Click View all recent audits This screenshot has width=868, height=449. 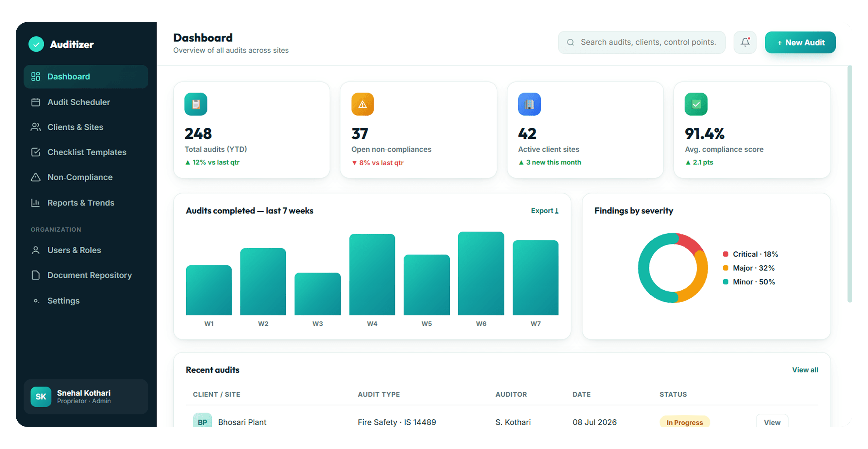(x=805, y=370)
